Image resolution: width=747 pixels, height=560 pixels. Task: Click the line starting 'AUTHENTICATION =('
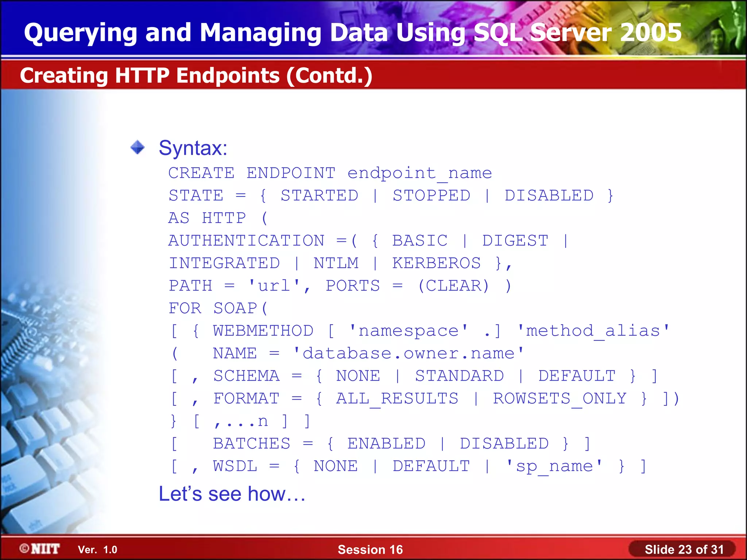coord(368,241)
